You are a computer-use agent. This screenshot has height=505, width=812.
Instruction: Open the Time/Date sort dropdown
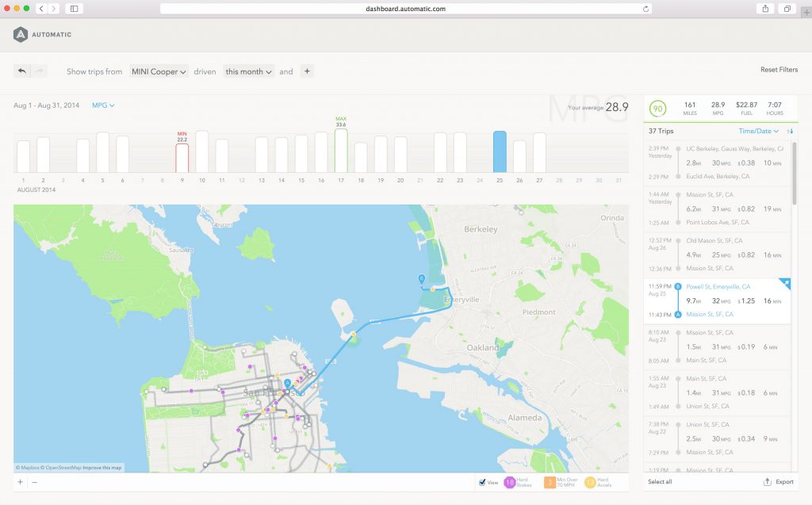pyautogui.click(x=759, y=131)
